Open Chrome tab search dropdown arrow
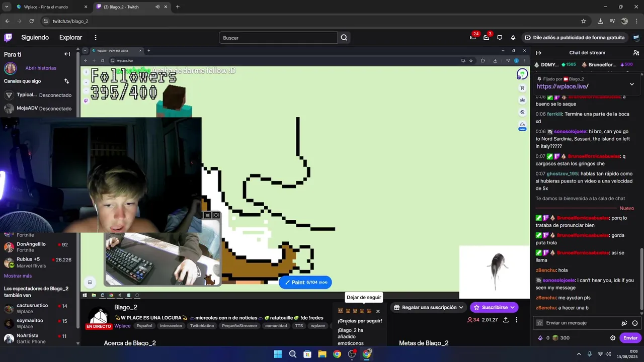 pos(7,7)
